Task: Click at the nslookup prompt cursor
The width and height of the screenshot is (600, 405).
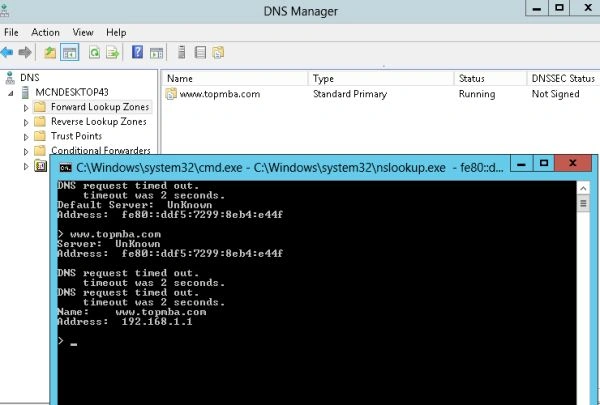Action: tap(73, 344)
